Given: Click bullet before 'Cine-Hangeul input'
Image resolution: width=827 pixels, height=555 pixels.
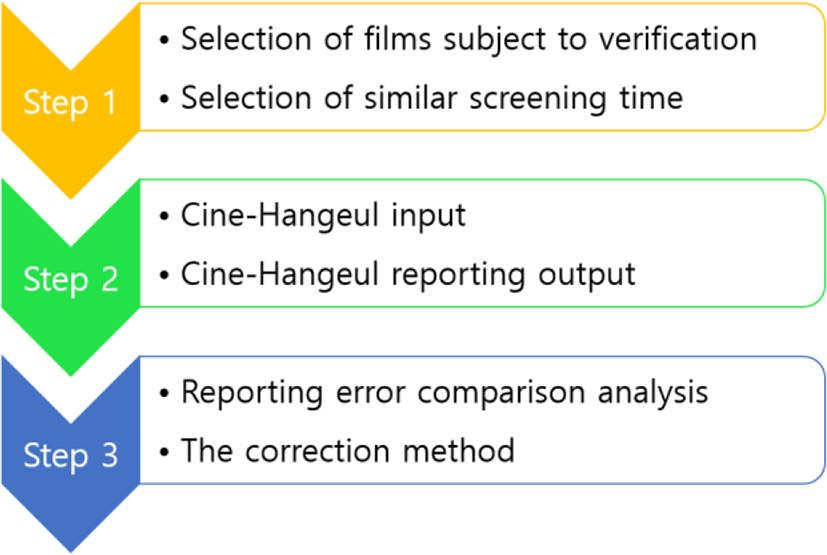Looking at the screenshot, I should 165,216.
